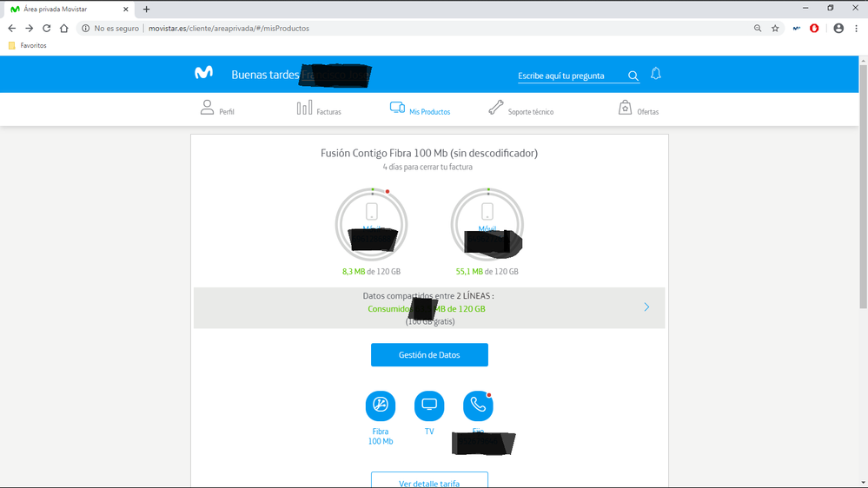Go to the Perfil section

(217, 109)
